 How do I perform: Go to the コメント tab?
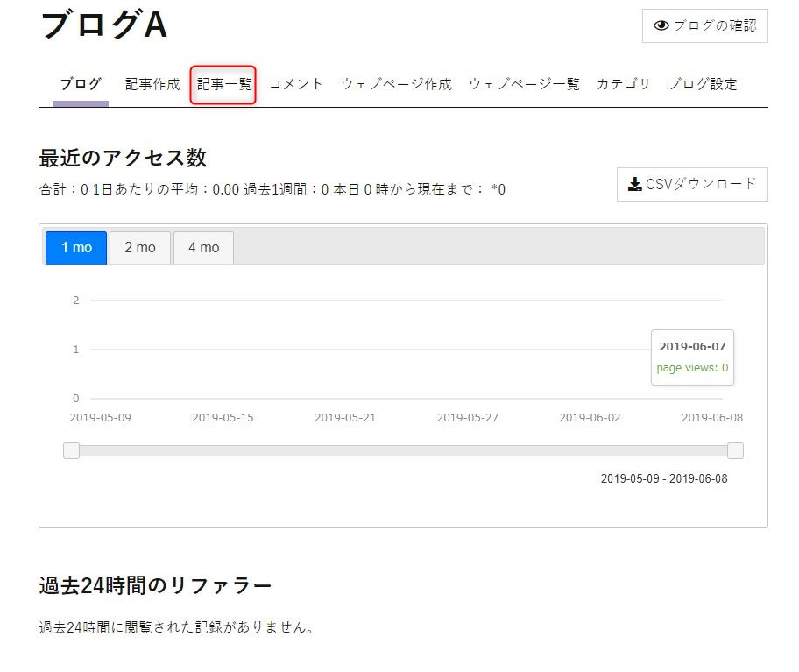[295, 84]
